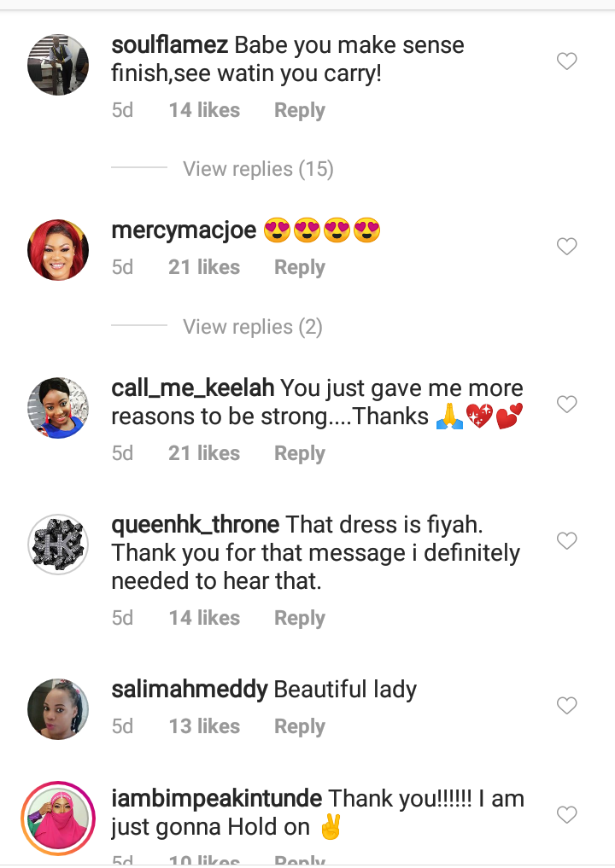Reply to queenhk_throne's comment
This screenshot has width=615, height=868.
[299, 618]
